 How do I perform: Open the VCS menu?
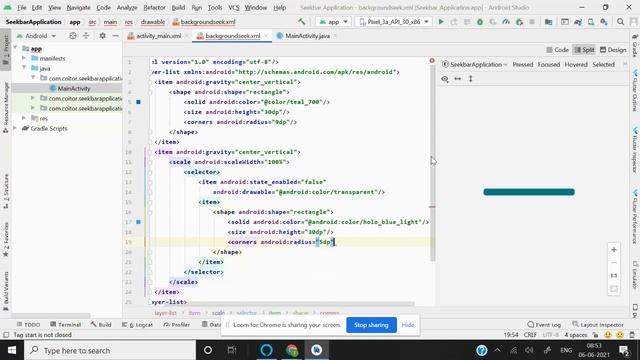233,7
